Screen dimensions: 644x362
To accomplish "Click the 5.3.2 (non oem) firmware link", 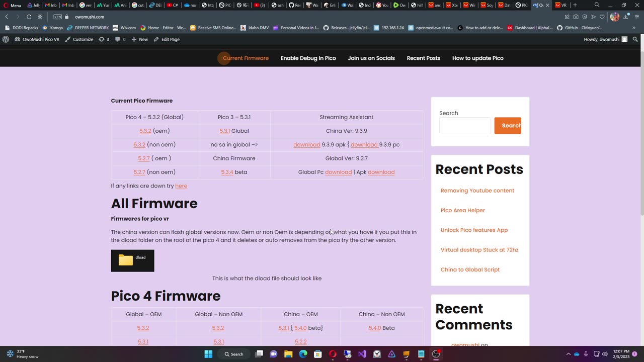I will 139,144.
